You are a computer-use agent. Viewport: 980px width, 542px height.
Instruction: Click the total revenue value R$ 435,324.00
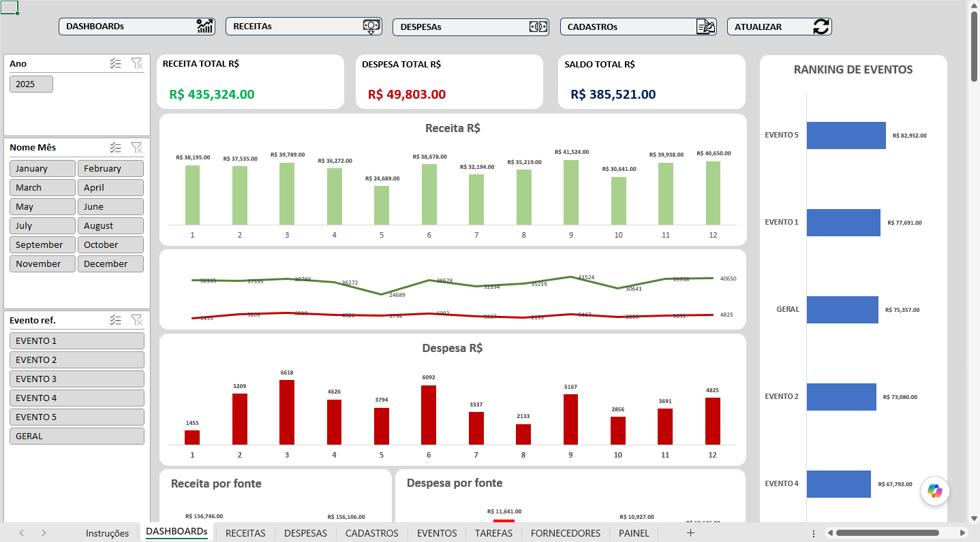click(212, 95)
